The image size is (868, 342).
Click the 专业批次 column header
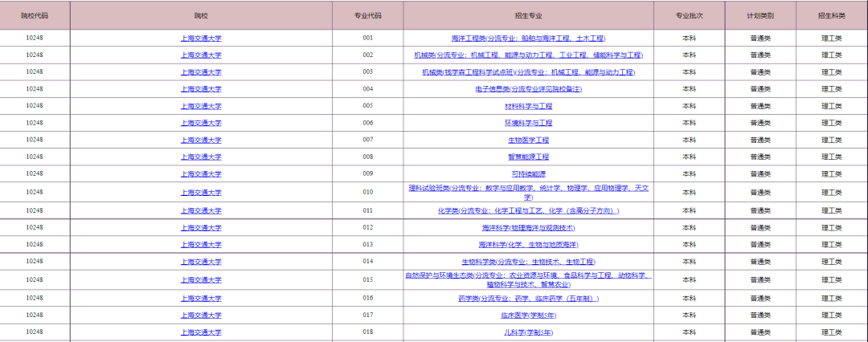pyautogui.click(x=690, y=15)
